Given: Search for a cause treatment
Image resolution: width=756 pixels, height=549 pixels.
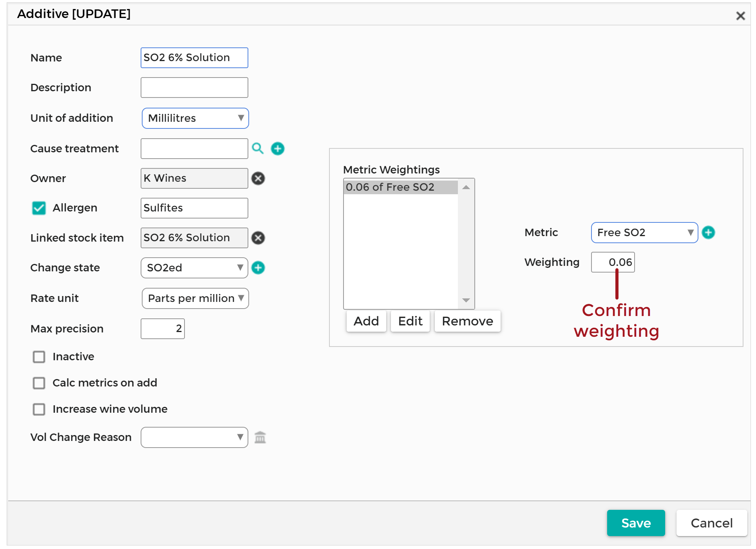Looking at the screenshot, I should tap(257, 148).
